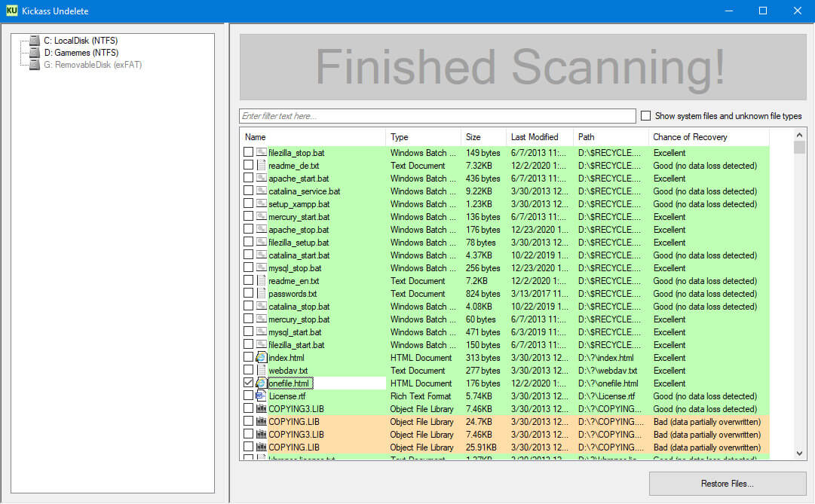
Task: Sort by Last Modified column header
Action: pyautogui.click(x=540, y=137)
